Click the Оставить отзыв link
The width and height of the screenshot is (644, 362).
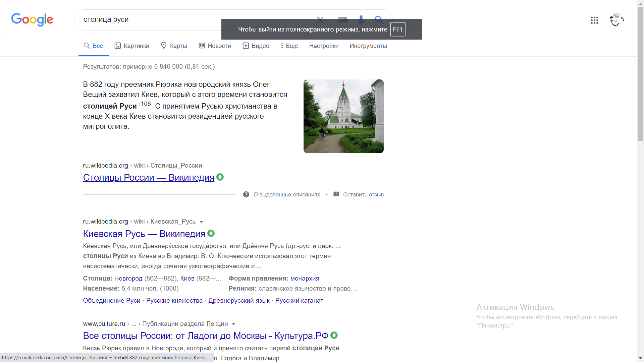pyautogui.click(x=363, y=195)
